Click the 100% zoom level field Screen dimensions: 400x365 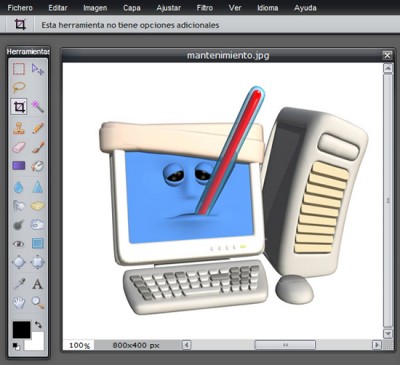pyautogui.click(x=79, y=345)
